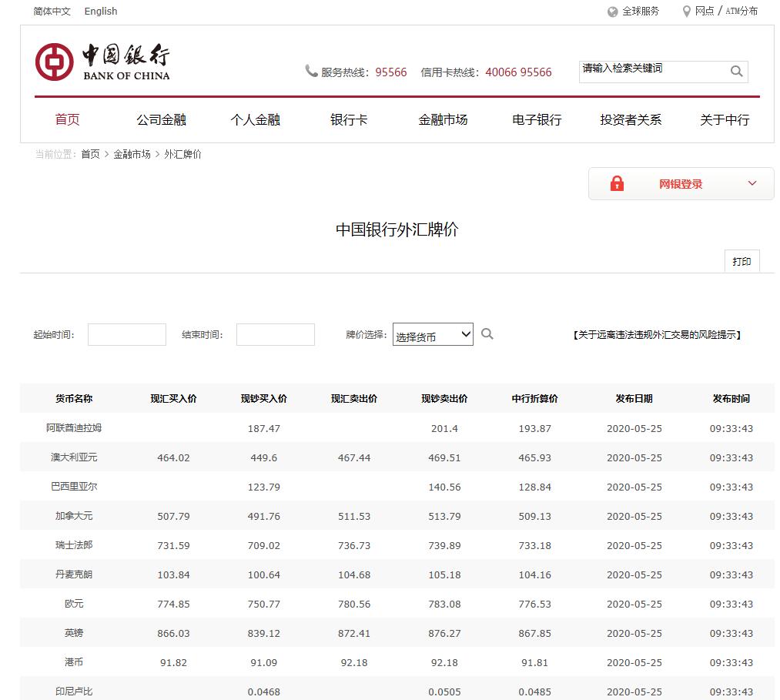Click the 打印 print button

point(741,261)
